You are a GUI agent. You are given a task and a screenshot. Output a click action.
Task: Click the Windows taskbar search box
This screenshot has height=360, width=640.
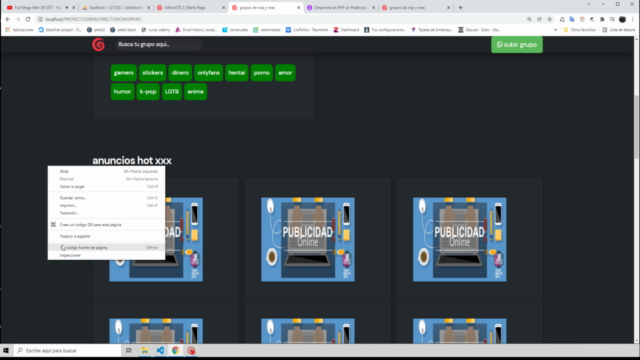click(x=67, y=351)
